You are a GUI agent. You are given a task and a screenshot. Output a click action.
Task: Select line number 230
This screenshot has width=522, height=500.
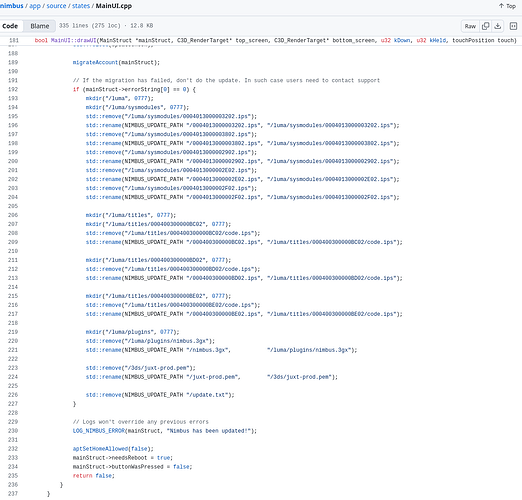(13, 431)
